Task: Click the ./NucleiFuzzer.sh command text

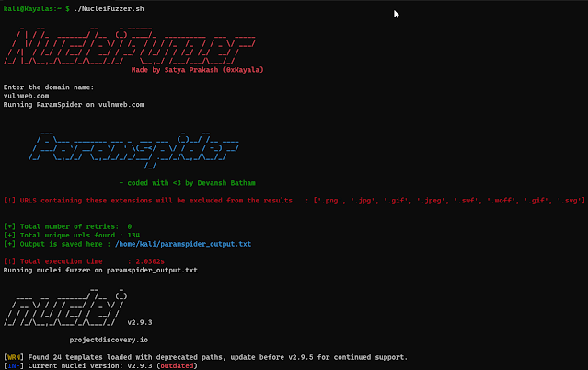Action: [x=109, y=8]
